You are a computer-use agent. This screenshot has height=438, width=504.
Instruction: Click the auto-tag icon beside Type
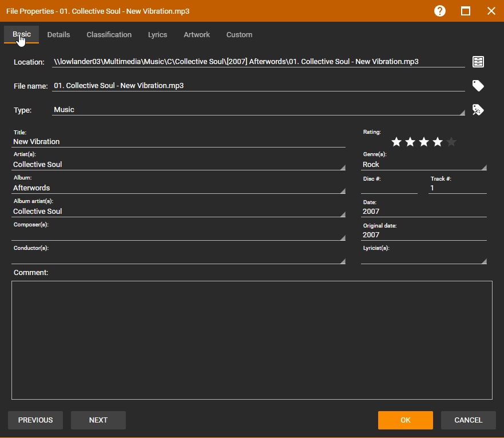pyautogui.click(x=478, y=110)
